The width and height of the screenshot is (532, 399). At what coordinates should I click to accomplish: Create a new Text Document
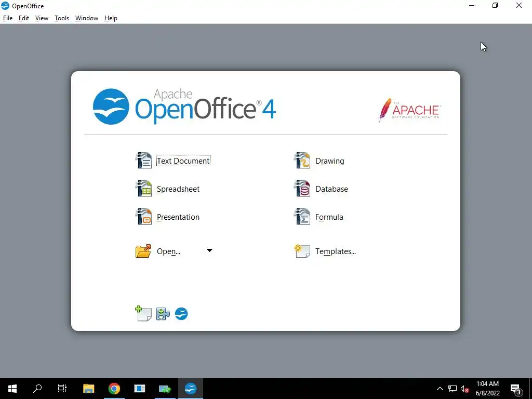pyautogui.click(x=183, y=161)
